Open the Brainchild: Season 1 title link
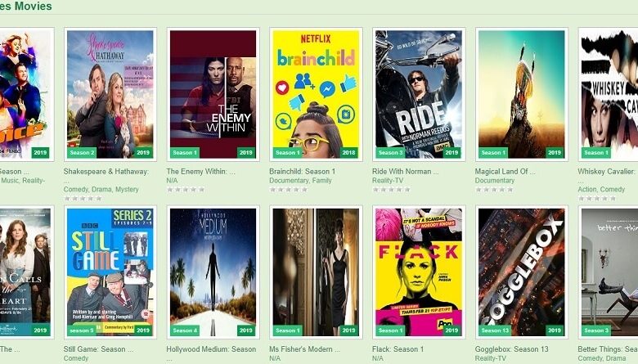 (303, 172)
